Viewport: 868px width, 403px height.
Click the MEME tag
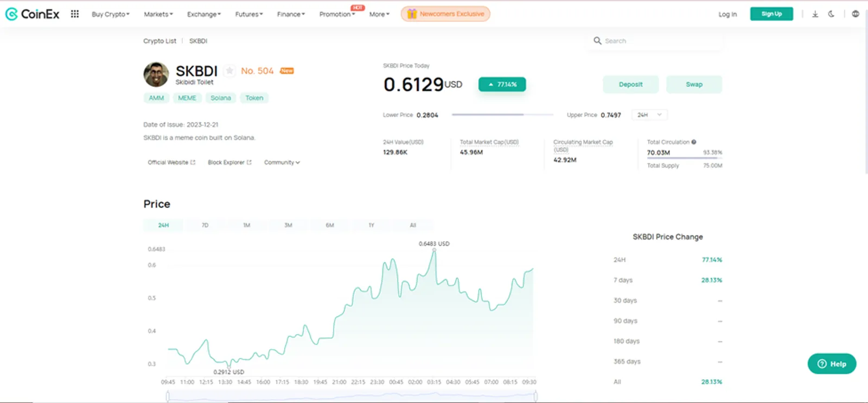(187, 98)
